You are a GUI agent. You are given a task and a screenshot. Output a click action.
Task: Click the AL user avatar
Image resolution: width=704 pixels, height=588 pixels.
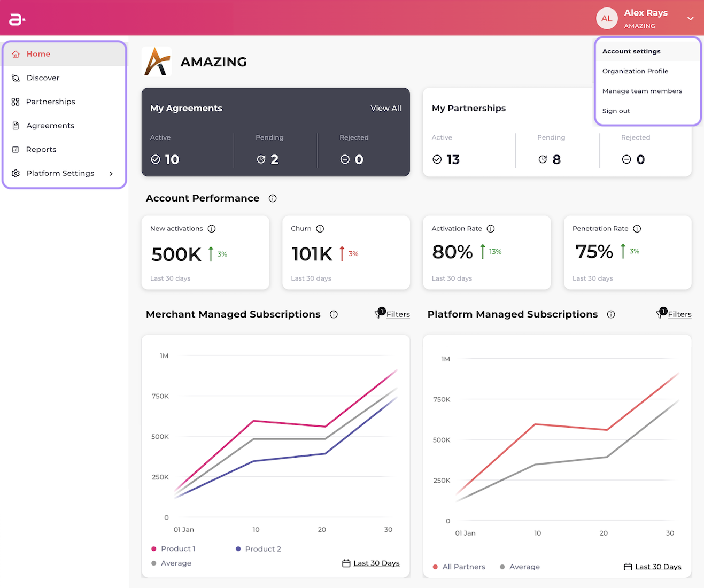(607, 18)
